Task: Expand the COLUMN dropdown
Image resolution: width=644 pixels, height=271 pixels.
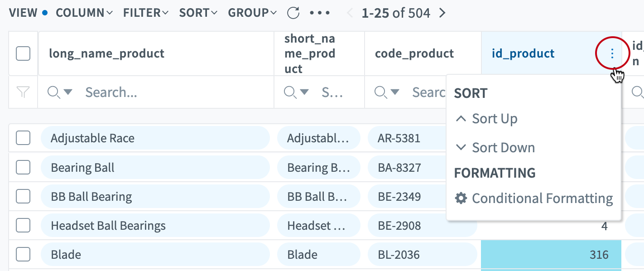Action: click(84, 13)
